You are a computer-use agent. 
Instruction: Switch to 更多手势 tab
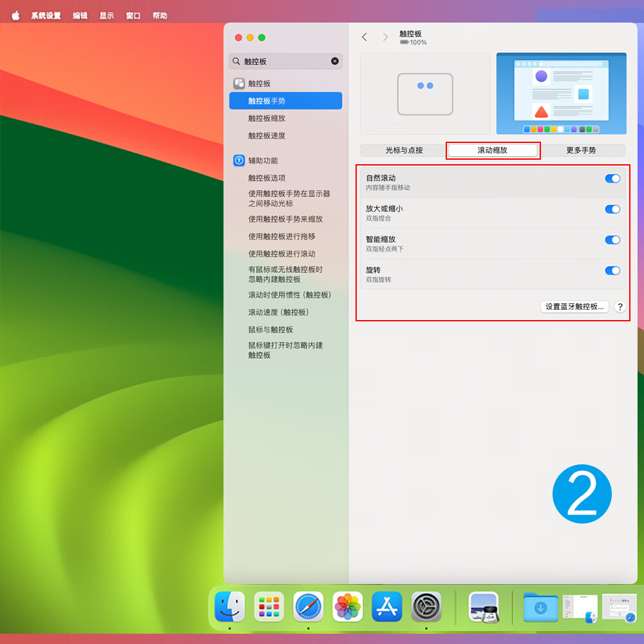tap(581, 150)
